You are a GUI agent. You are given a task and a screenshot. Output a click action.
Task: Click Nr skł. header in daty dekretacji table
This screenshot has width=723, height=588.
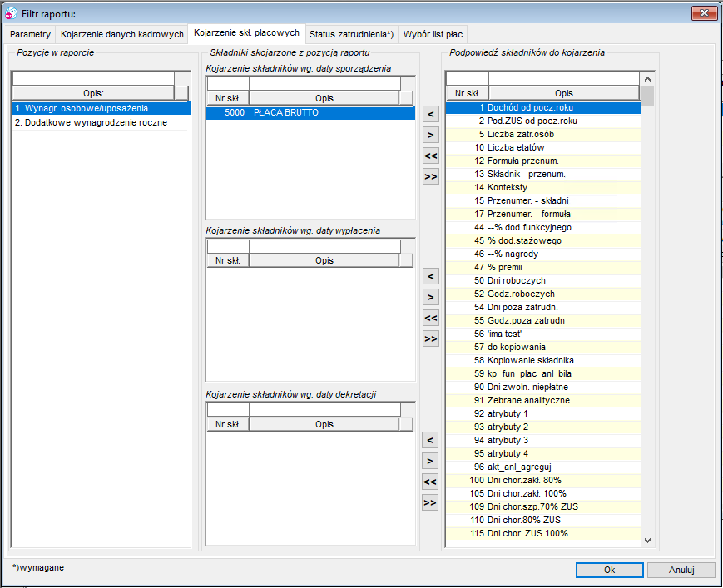point(228,424)
